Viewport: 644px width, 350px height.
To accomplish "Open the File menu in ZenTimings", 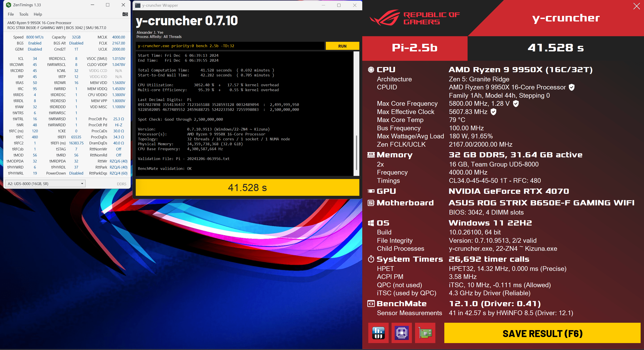I will [11, 14].
